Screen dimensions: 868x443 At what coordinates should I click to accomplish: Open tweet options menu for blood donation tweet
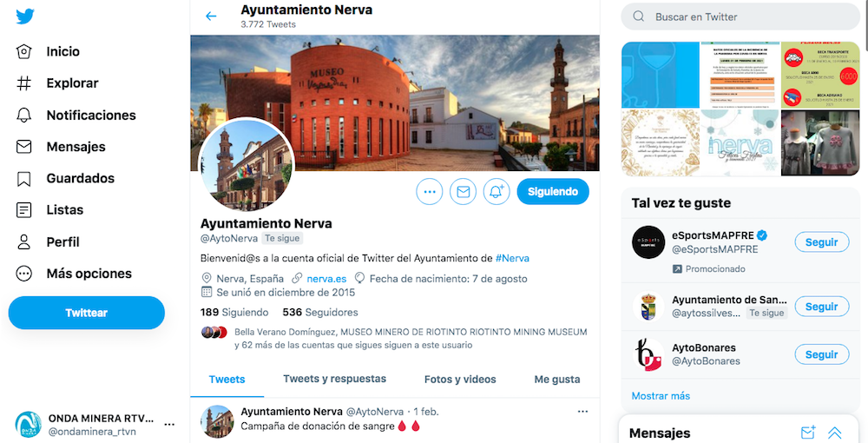(582, 412)
